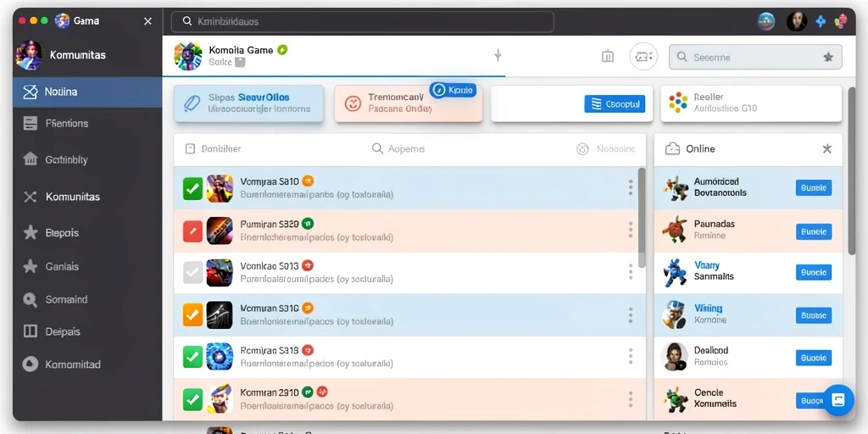Click the Noulina envelope icon
868x434 pixels.
click(31, 92)
